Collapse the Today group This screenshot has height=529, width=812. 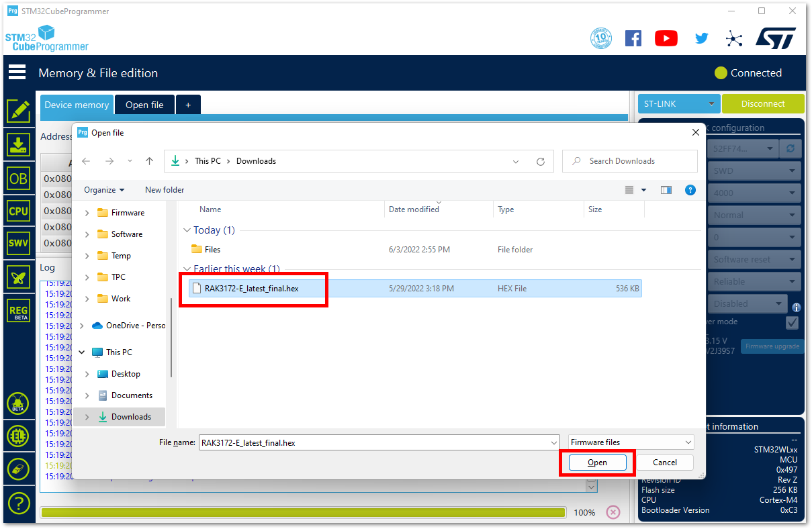pyautogui.click(x=186, y=230)
